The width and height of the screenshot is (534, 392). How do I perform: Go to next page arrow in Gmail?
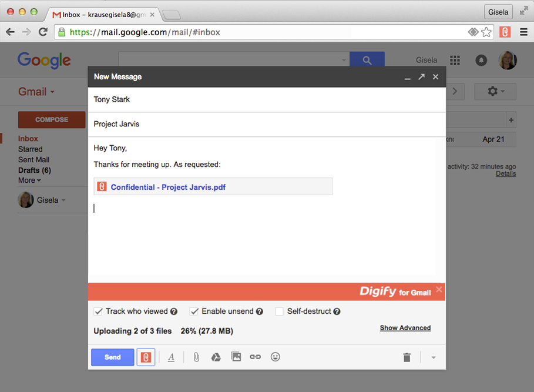point(455,91)
